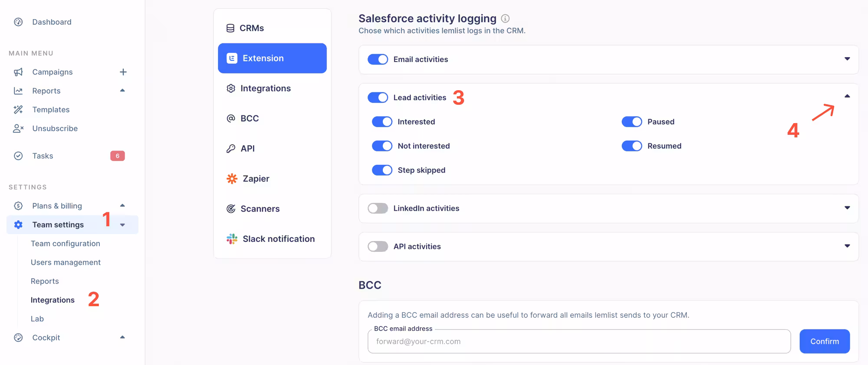Image resolution: width=868 pixels, height=365 pixels.
Task: Switch off the Step skipped toggle
Action: coord(382,170)
